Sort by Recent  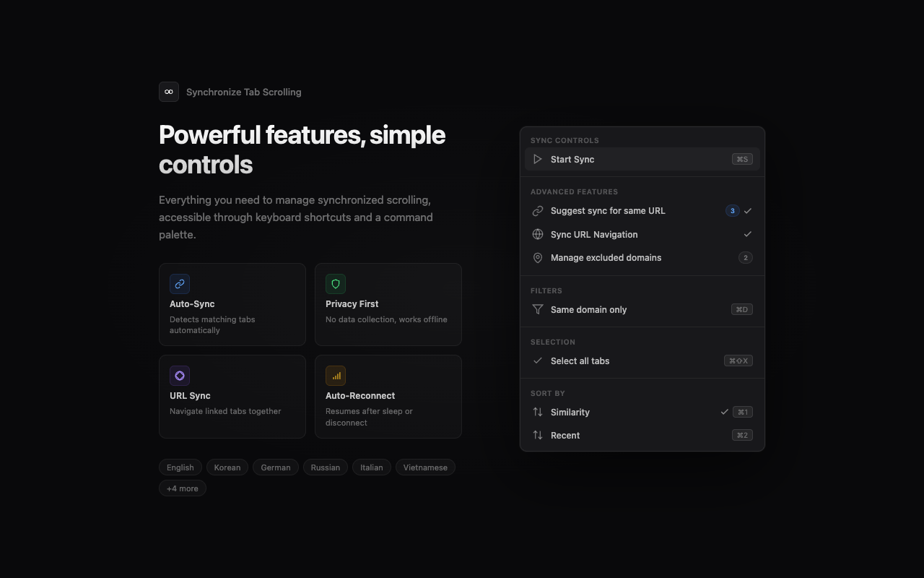pyautogui.click(x=642, y=435)
